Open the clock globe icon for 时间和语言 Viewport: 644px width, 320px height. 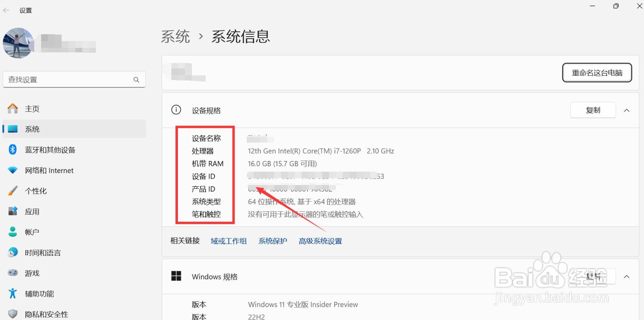13,252
